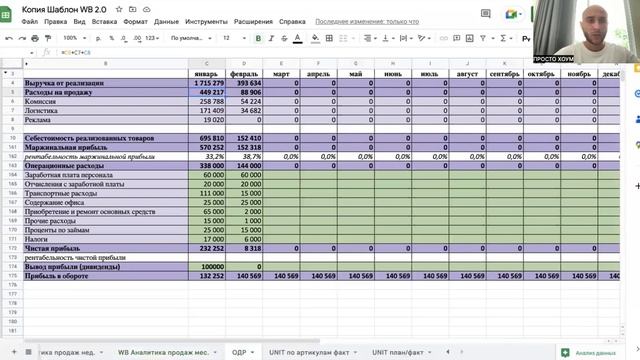Activate the paint format tool
The height and width of the screenshot is (360, 640).
[x=48, y=38]
